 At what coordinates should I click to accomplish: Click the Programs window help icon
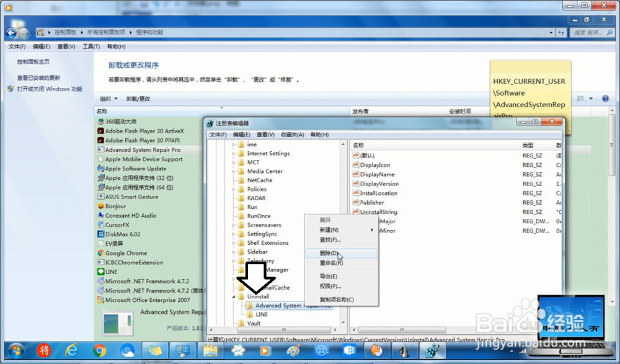pyautogui.click(x=605, y=99)
